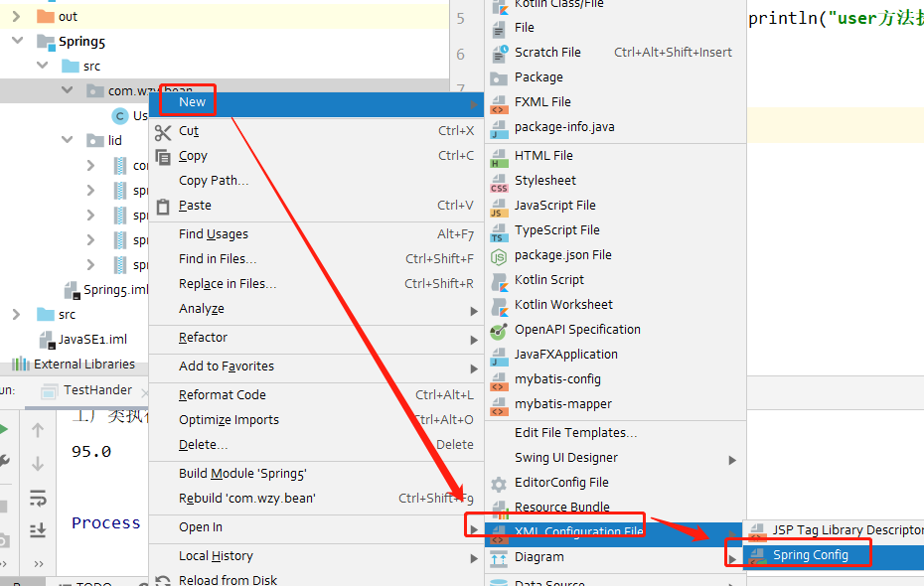The width and height of the screenshot is (924, 586).
Task: Click the Cut scissors icon
Action: click(x=163, y=132)
